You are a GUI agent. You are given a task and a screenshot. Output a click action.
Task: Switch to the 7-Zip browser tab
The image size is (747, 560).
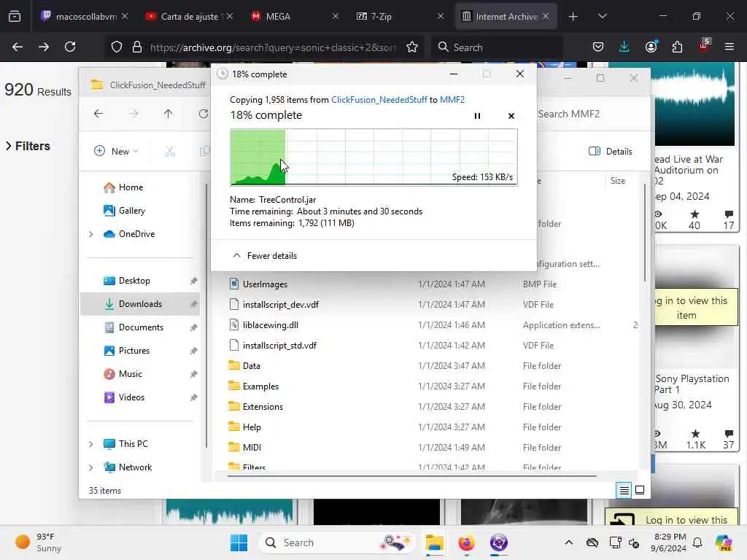coord(399,16)
